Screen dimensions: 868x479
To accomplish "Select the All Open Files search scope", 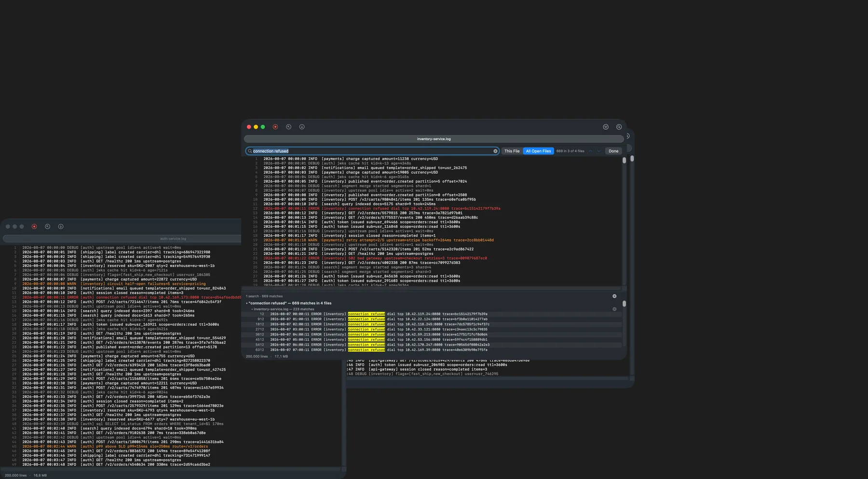I will [538, 151].
